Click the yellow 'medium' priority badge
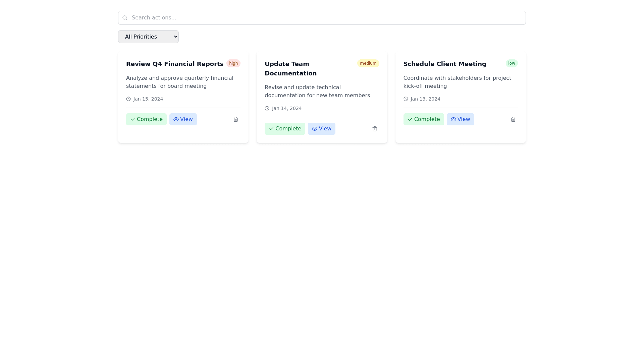This screenshot has width=644, height=362. pyautogui.click(x=368, y=63)
